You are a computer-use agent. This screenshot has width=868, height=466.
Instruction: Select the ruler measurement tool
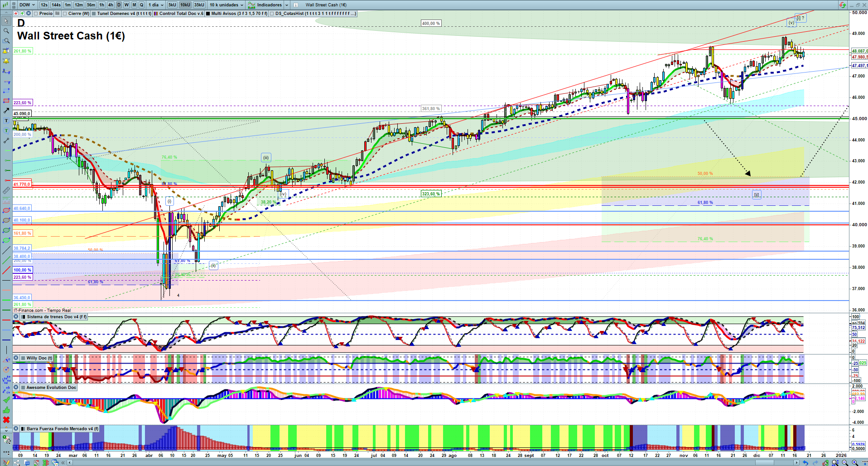click(x=6, y=190)
